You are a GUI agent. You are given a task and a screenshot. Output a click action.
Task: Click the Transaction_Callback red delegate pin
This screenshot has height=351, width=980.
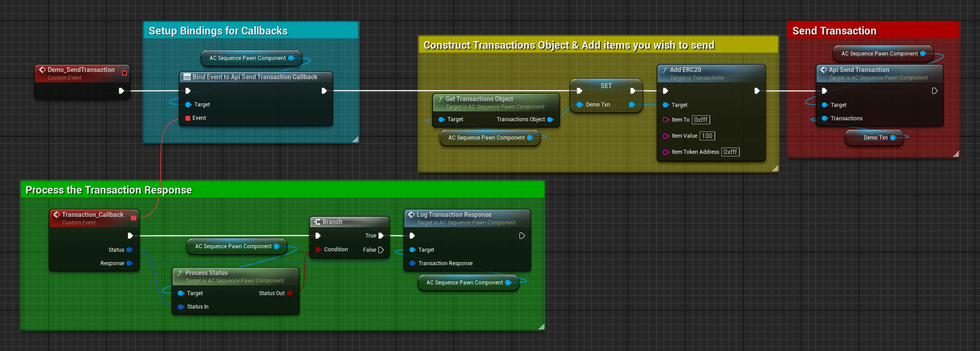click(134, 218)
